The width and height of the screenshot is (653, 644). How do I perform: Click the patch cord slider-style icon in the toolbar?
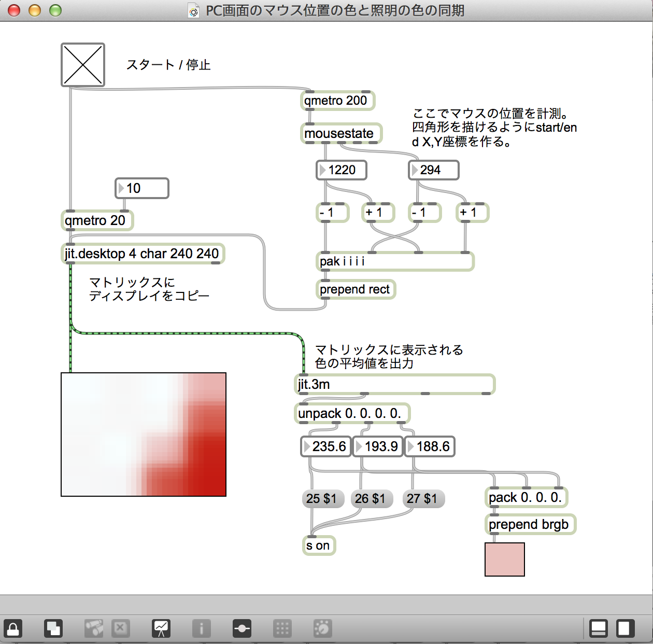[x=242, y=628]
